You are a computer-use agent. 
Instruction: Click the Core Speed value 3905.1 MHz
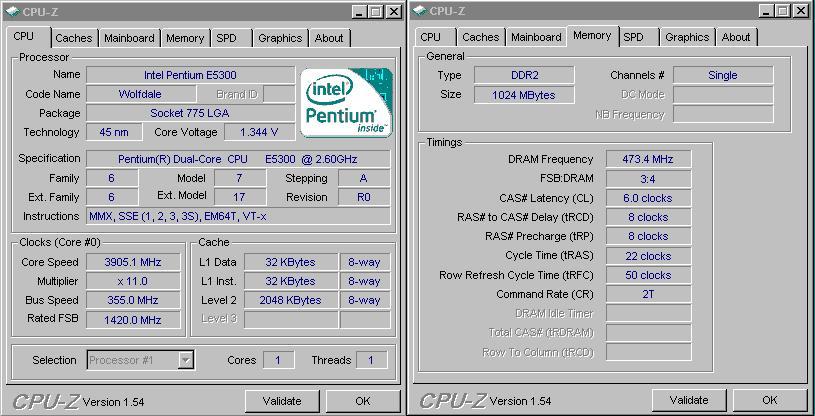click(133, 262)
